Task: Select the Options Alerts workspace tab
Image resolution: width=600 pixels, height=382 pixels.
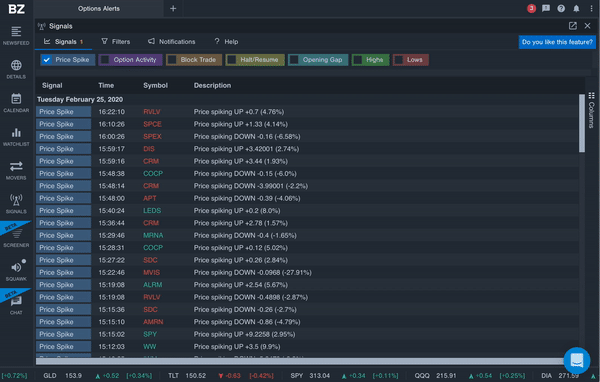Action: (x=99, y=8)
